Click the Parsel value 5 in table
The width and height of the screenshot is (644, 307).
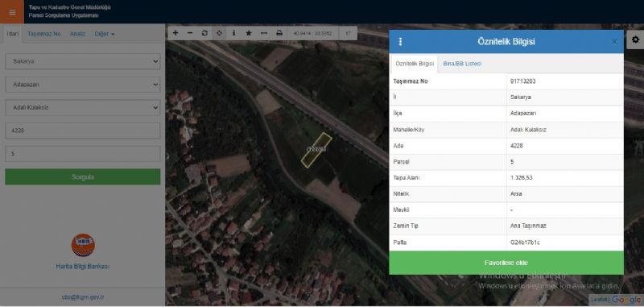512,162
